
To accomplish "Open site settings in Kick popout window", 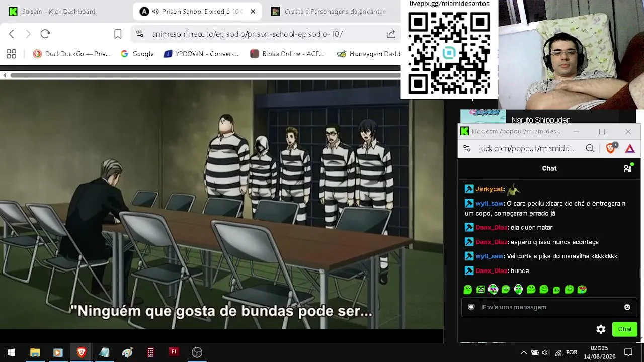I will [x=467, y=148].
